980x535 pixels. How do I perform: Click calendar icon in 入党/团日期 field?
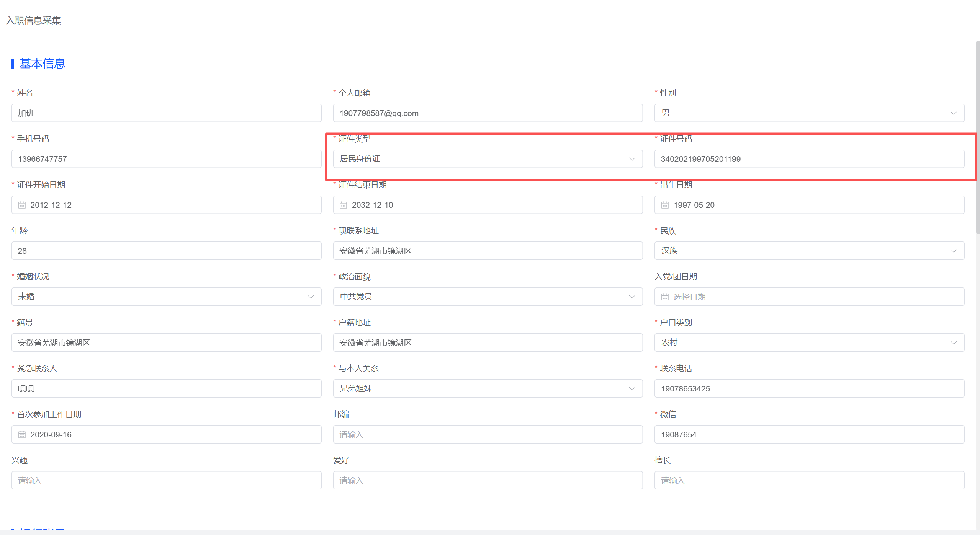pyautogui.click(x=665, y=297)
